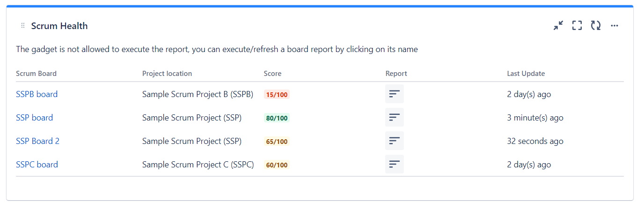644x211 pixels.
Task: Select the red 15/100 score badge
Action: coord(277,95)
